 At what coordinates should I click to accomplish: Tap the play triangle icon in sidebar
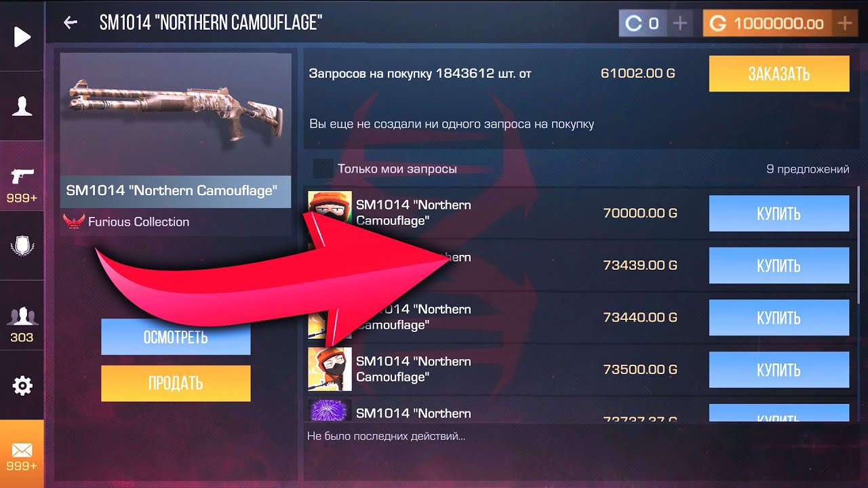click(x=22, y=37)
